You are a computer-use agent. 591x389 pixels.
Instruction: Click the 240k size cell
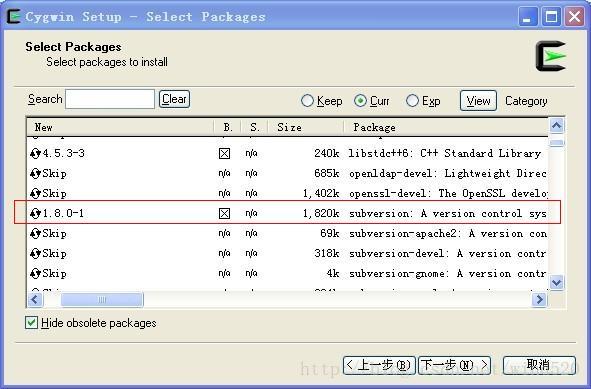pos(327,153)
